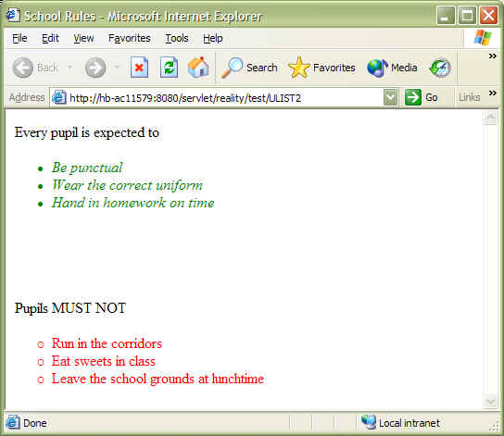Click the status bar resize grip
Image resolution: width=504 pixels, height=436 pixels.
tap(494, 426)
